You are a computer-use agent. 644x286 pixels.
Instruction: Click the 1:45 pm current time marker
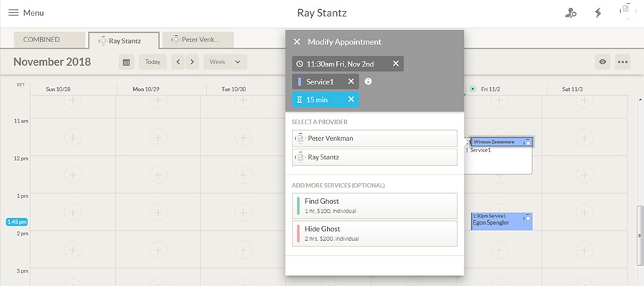[17, 222]
